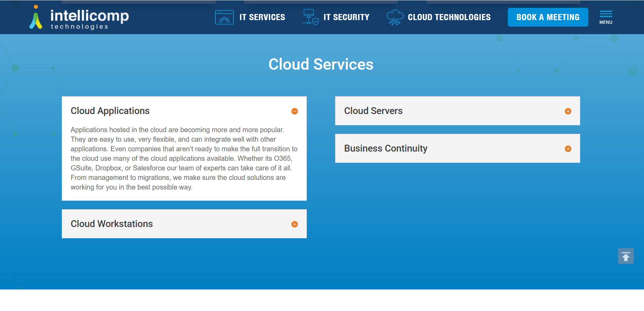
Task: Collapse Cloud Applications with the minus icon
Action: coord(295,111)
